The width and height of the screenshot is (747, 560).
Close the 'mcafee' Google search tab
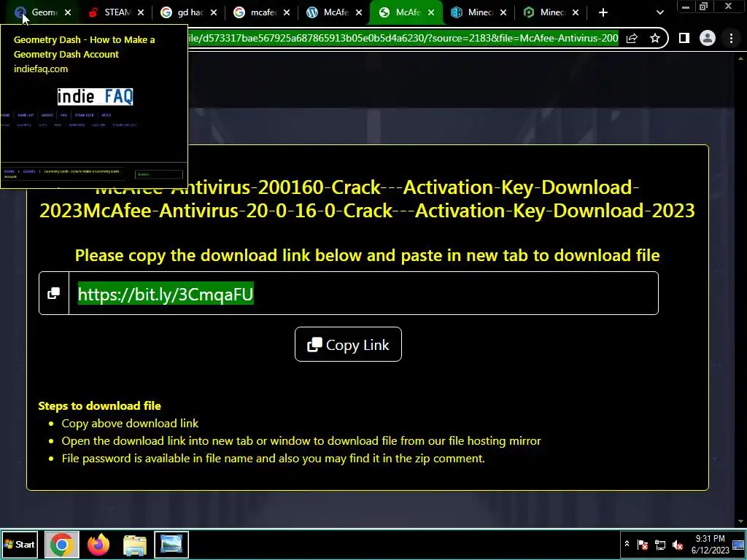286,12
